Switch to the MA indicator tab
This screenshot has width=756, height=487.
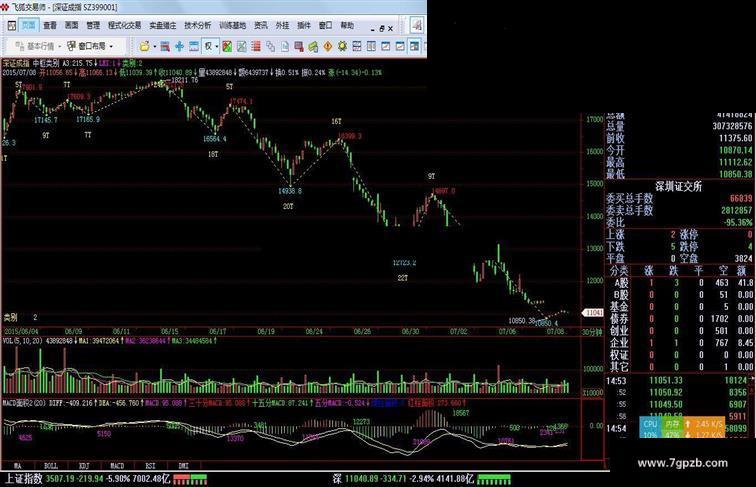tap(18, 466)
